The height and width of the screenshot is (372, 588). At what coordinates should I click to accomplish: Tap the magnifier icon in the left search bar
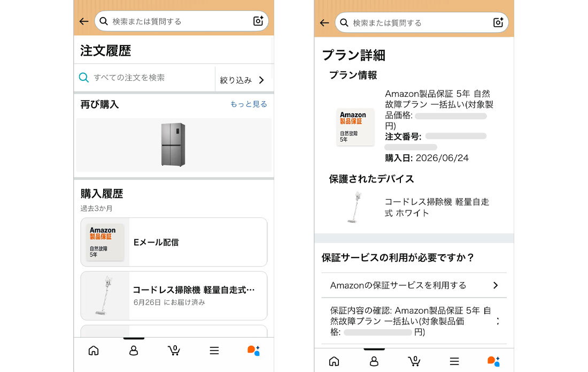coord(104,21)
